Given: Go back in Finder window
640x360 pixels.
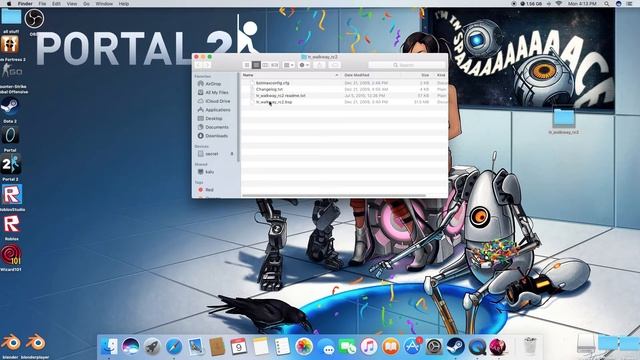Looking at the screenshot, I should pos(199,65).
